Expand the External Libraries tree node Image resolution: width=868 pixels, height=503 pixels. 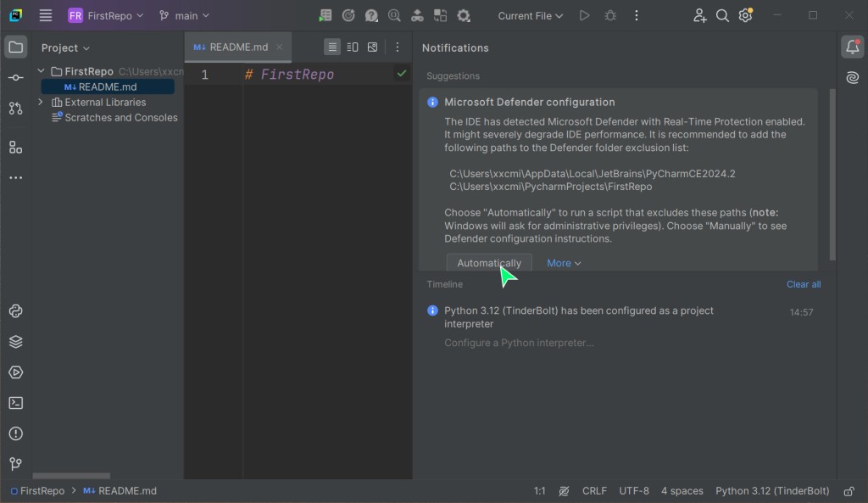coord(40,102)
